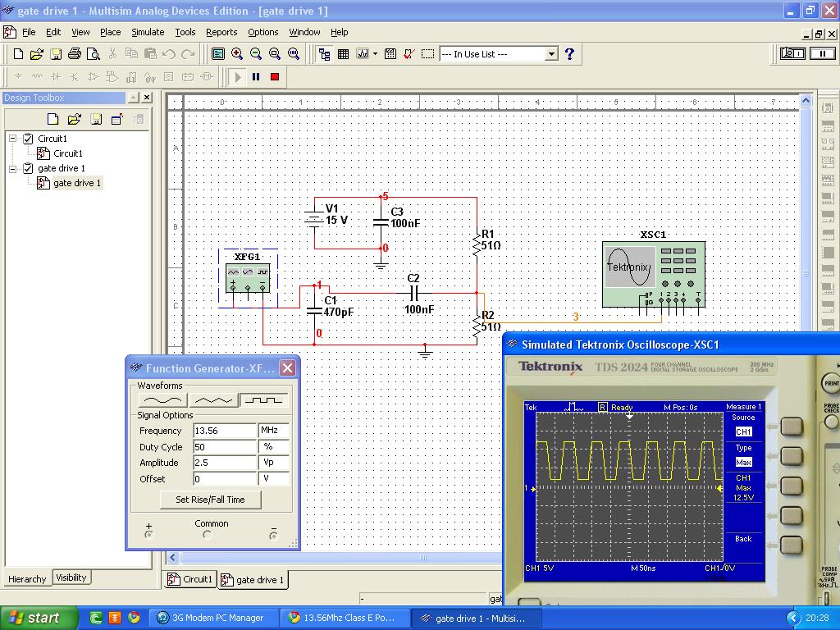The height and width of the screenshot is (630, 840).
Task: Click the Print icon in toolbar
Action: [x=75, y=54]
